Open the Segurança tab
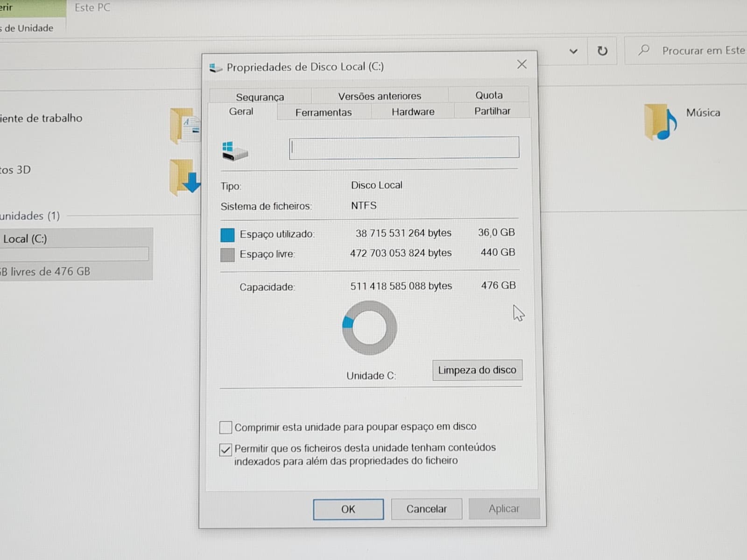 pyautogui.click(x=260, y=97)
